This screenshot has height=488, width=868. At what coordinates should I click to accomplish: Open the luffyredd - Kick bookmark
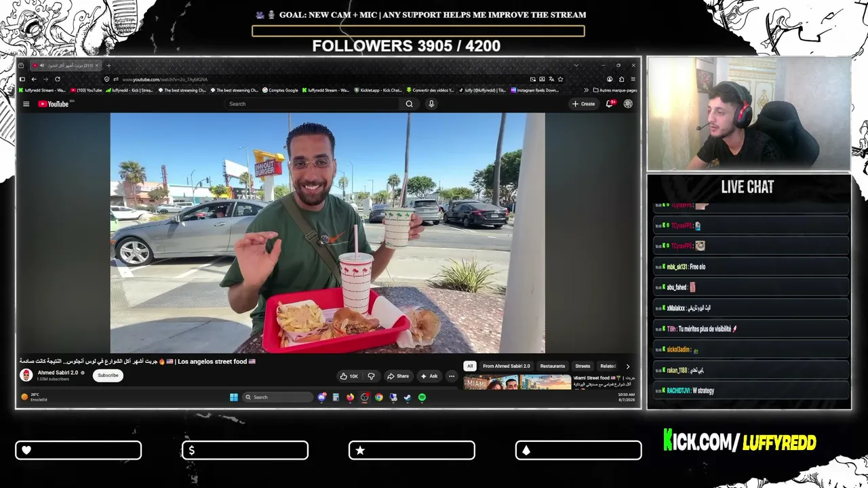(x=130, y=90)
